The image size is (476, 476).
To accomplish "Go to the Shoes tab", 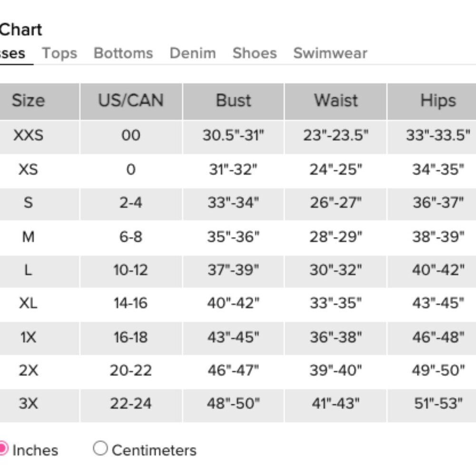I will click(255, 53).
